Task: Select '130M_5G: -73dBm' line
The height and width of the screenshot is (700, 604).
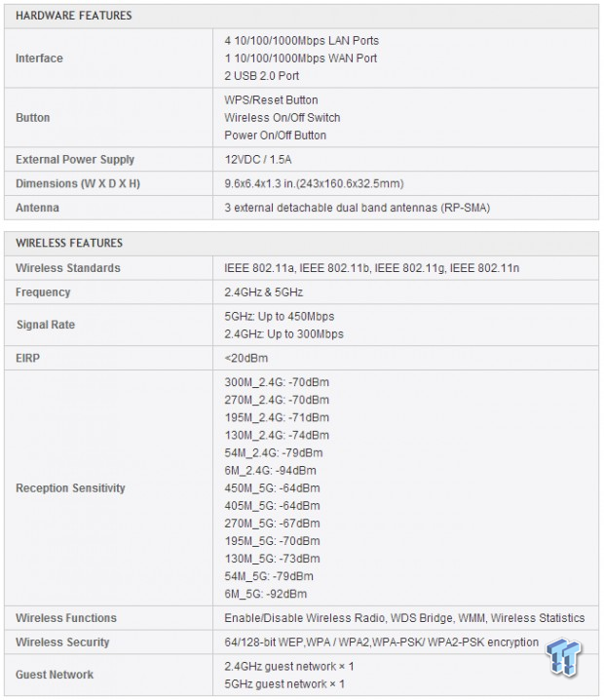Action: [272, 559]
